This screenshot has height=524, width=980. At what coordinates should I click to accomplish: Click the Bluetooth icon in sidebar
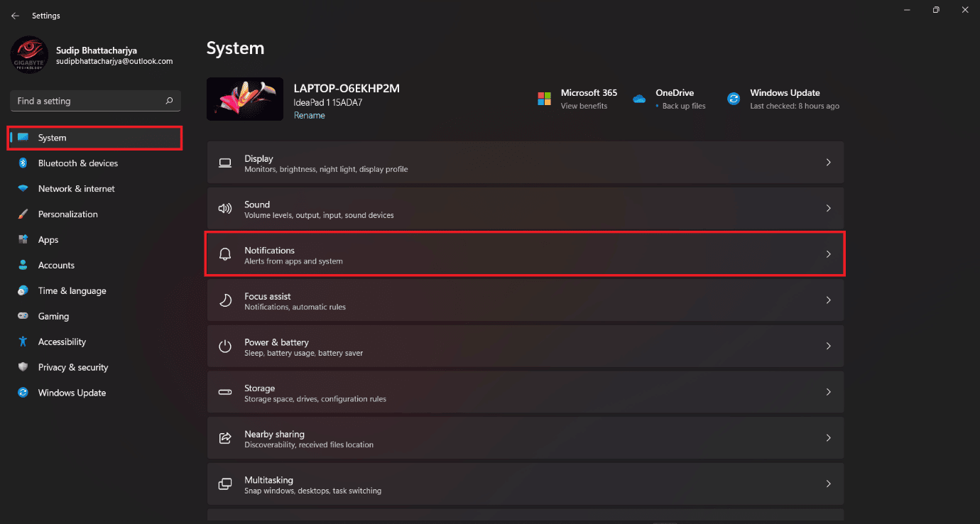(23, 163)
